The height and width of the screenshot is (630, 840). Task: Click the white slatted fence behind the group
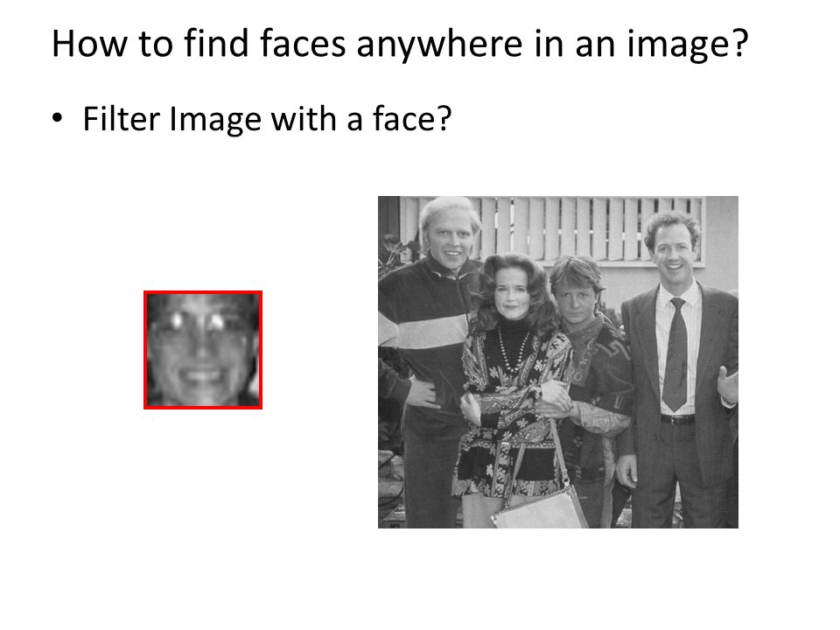pyautogui.click(x=552, y=228)
